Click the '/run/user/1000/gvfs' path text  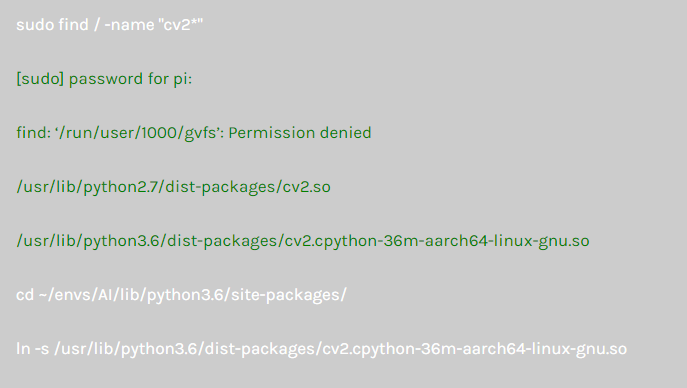pos(137,133)
